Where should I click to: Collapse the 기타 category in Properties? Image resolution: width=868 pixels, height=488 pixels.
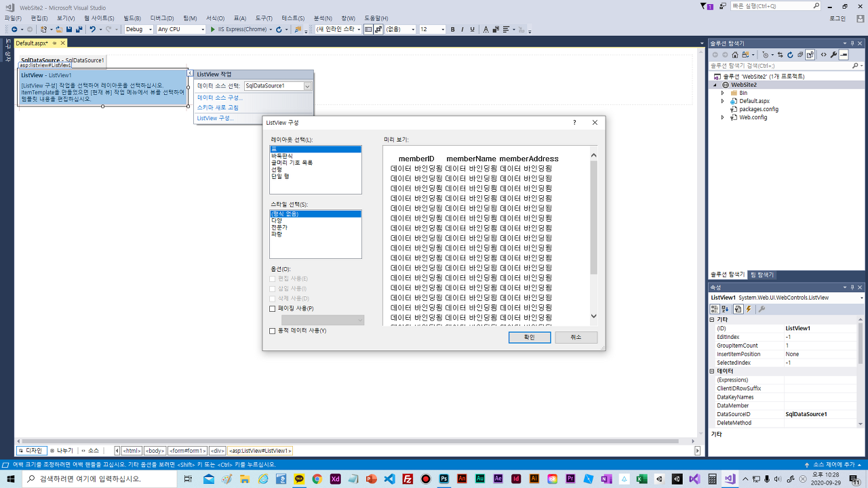click(712, 319)
